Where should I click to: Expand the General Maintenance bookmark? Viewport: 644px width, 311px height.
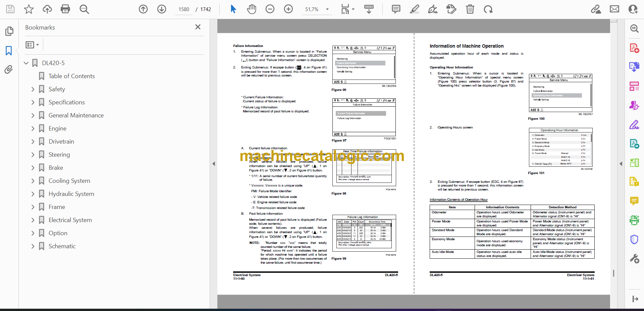coord(33,115)
